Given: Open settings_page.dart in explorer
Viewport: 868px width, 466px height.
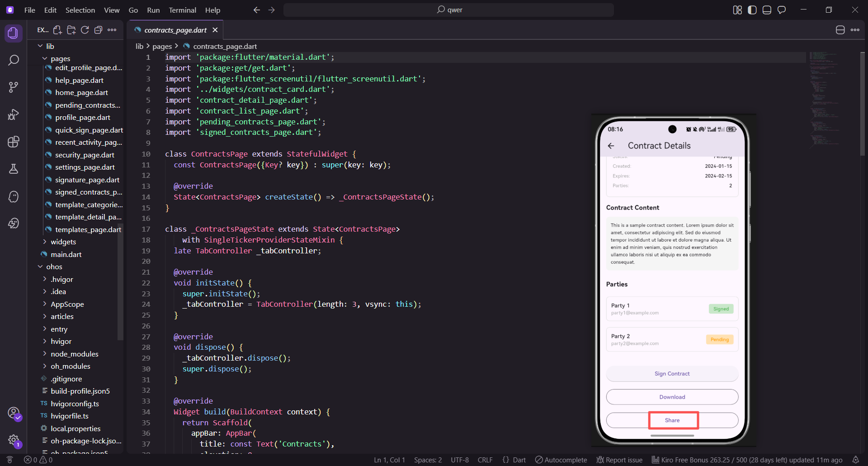Looking at the screenshot, I should pos(85,167).
